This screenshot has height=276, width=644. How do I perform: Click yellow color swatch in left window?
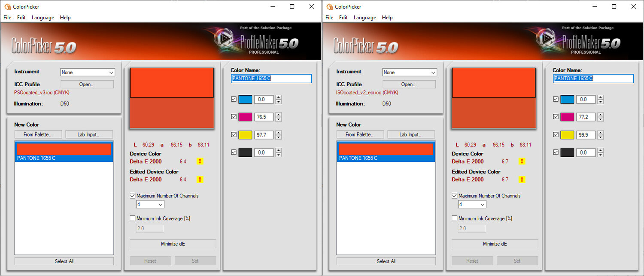[245, 135]
